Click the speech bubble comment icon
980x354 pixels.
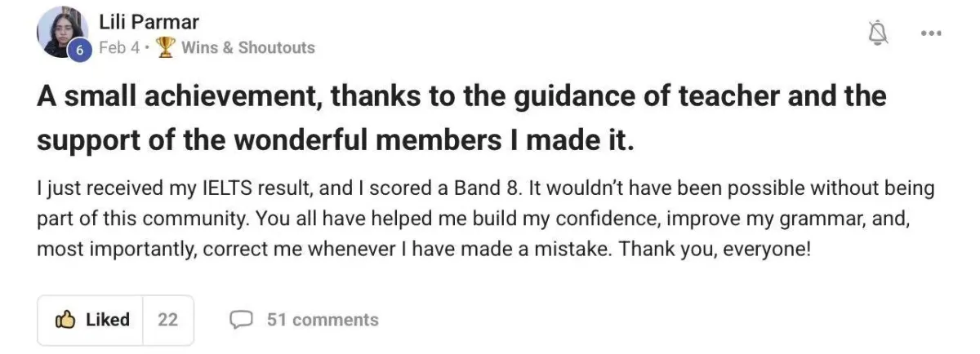point(242,320)
